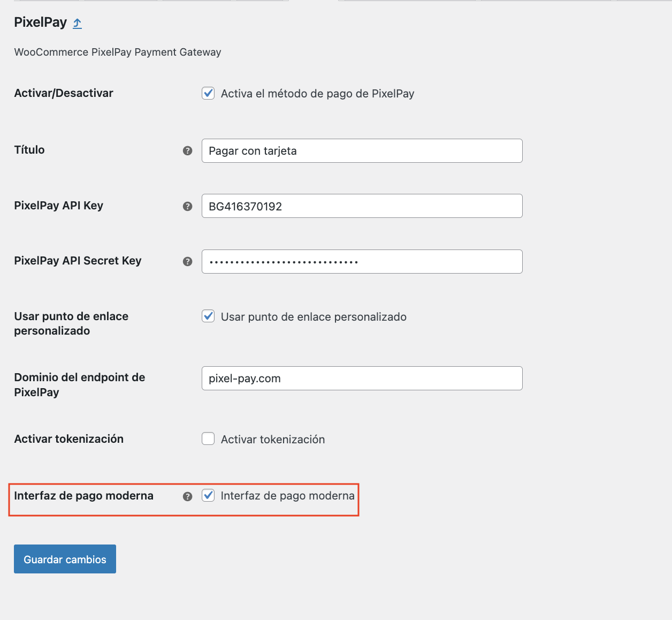Click the PixelPay section heading
Screen dimensions: 672x620
(x=40, y=22)
